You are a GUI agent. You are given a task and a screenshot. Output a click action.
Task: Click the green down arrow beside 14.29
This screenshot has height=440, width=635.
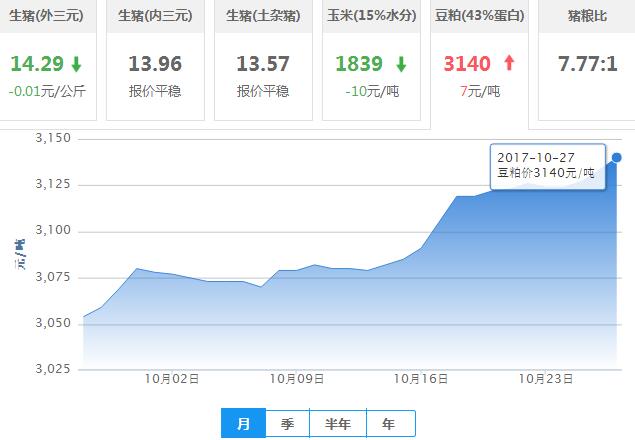point(77,64)
